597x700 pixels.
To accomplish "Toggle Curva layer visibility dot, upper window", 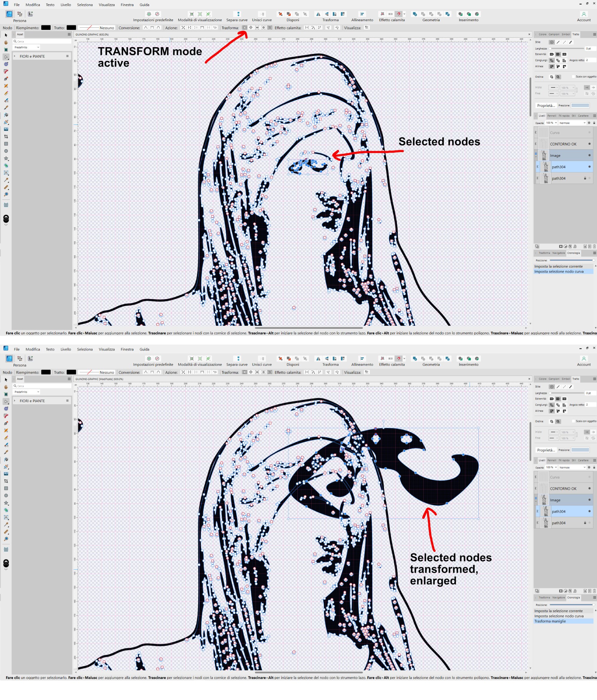I will coord(590,132).
